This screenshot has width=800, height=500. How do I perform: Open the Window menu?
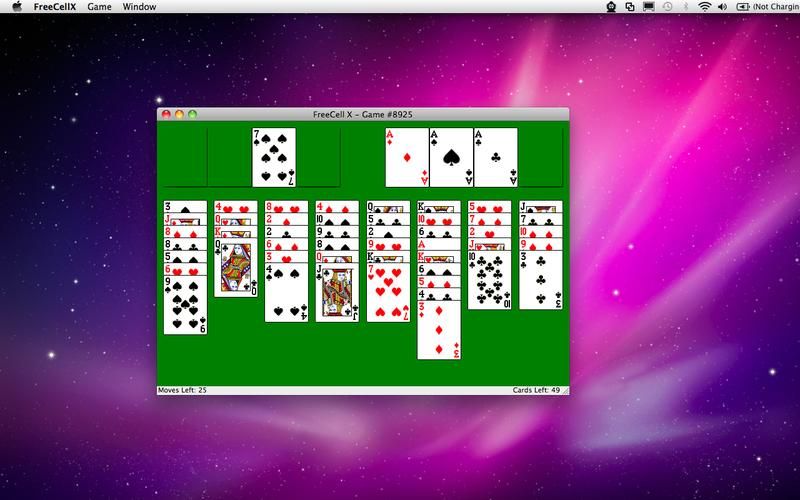139,7
